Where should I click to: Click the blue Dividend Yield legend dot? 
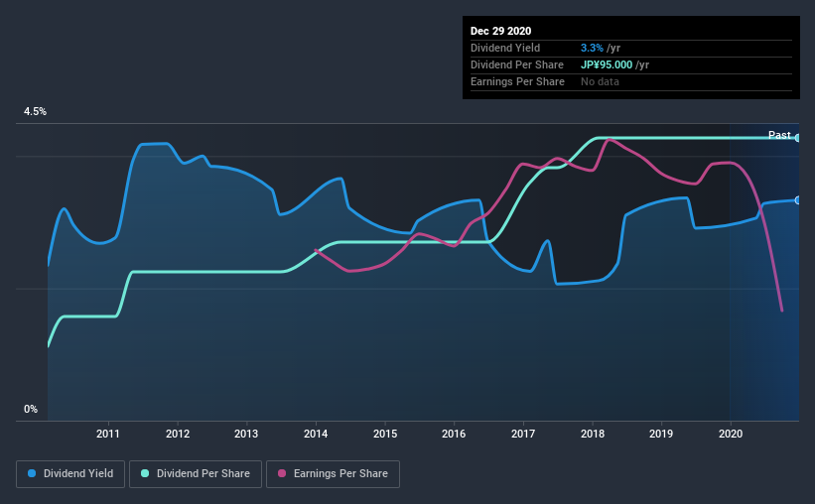(32, 473)
